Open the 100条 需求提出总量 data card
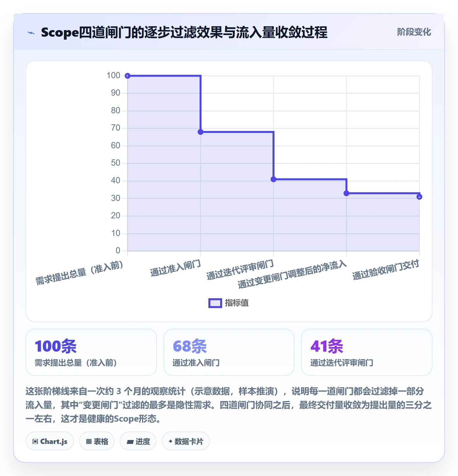Image resolution: width=458 pixels, height=476 pixels. pos(91,352)
